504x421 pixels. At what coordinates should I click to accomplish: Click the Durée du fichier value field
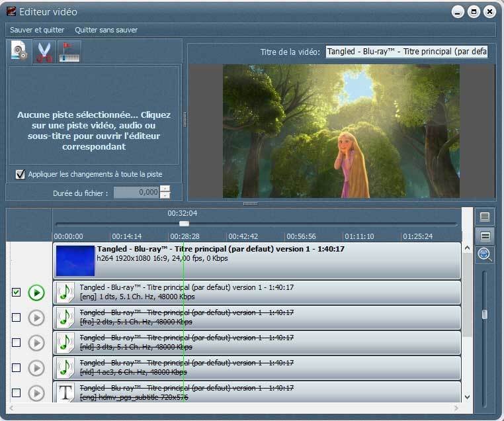[x=137, y=193]
